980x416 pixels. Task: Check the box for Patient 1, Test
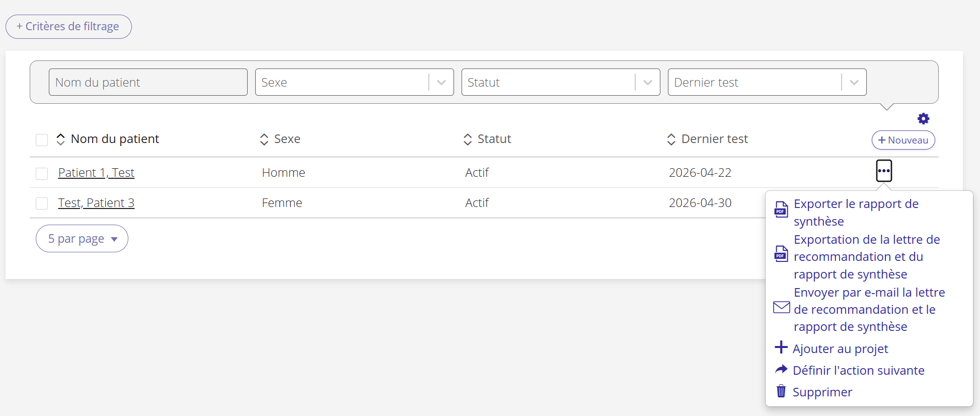pos(42,173)
